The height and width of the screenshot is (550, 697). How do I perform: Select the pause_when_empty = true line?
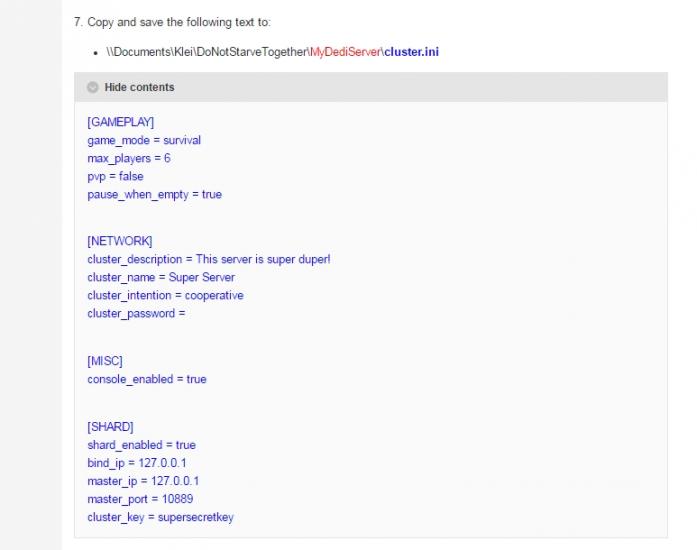pos(154,194)
